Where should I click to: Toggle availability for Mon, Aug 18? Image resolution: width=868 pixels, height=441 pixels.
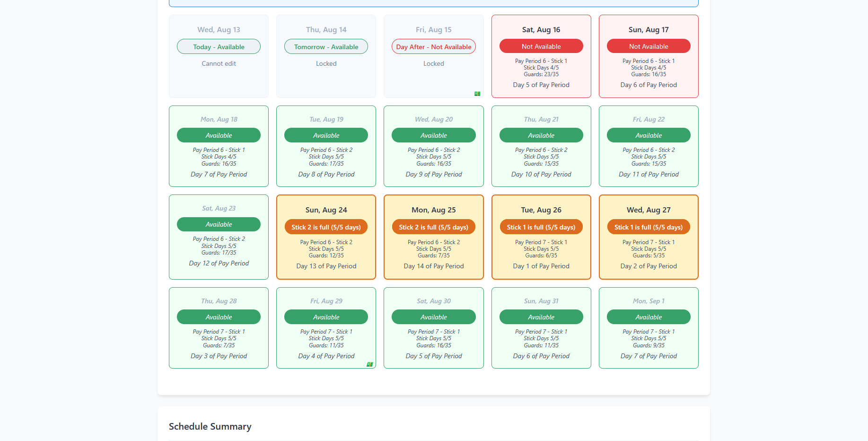pos(218,135)
